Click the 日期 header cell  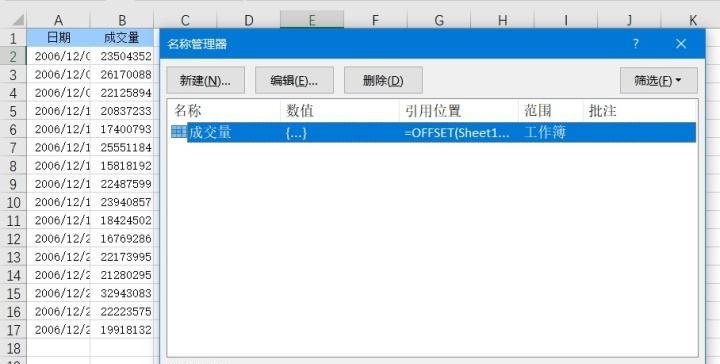pos(58,38)
